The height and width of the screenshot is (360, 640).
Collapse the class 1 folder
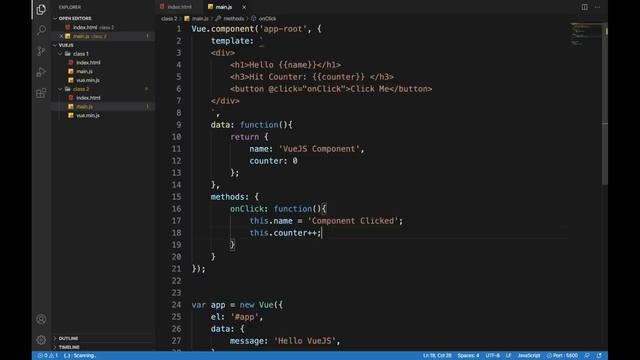tap(81, 54)
